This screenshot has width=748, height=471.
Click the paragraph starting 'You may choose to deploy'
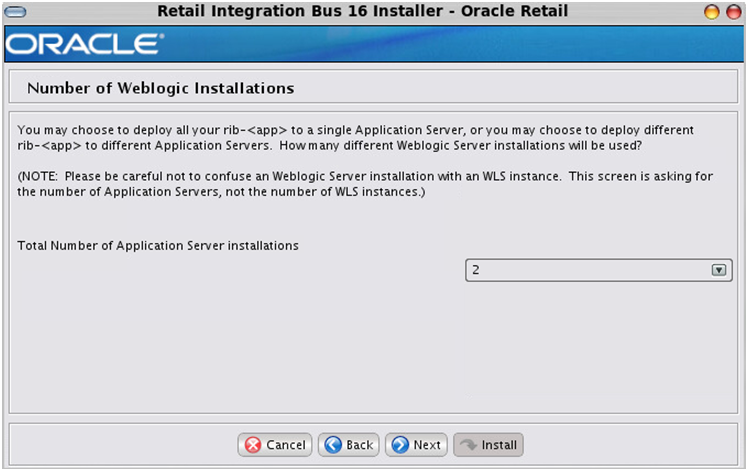[x=355, y=137]
